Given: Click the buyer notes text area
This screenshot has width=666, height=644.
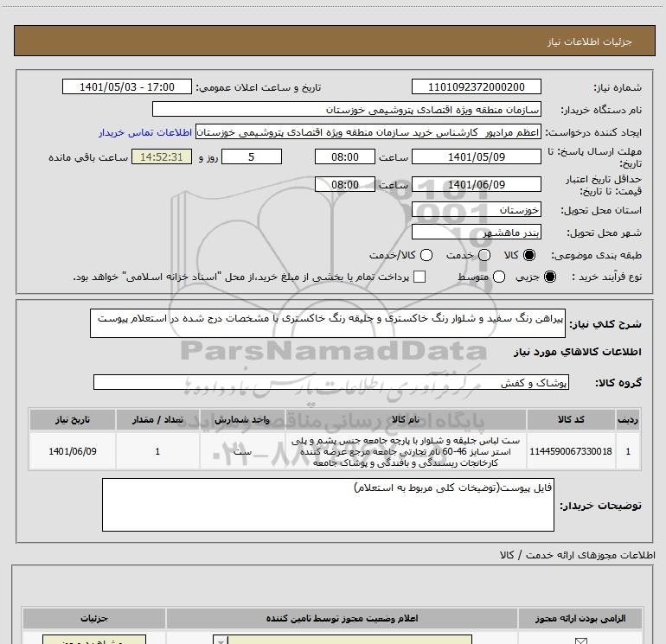Looking at the screenshot, I should (328, 505).
